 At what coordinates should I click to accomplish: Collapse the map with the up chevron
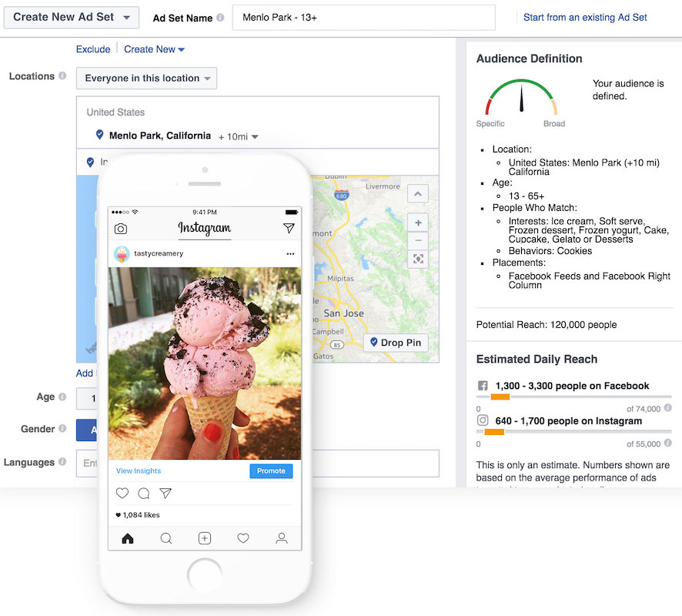coord(418,193)
